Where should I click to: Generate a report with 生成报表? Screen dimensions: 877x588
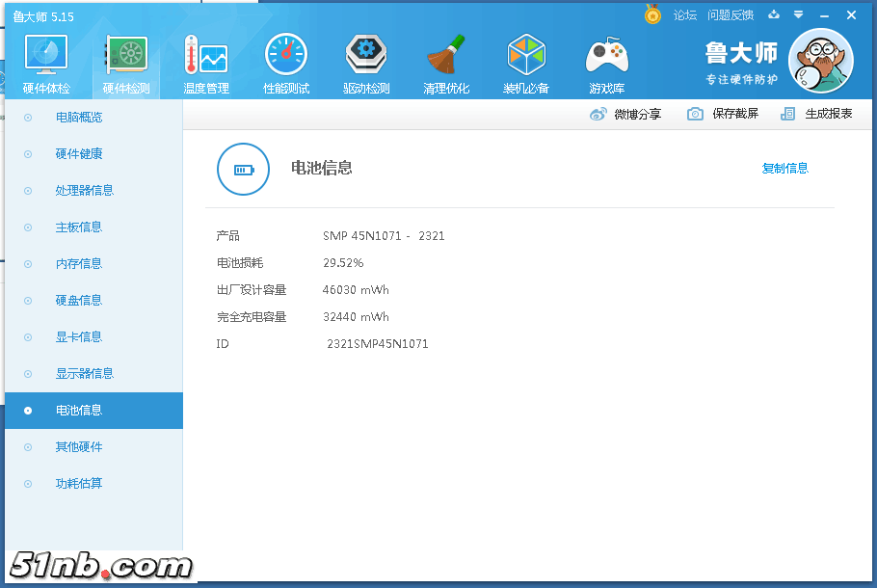pos(817,114)
